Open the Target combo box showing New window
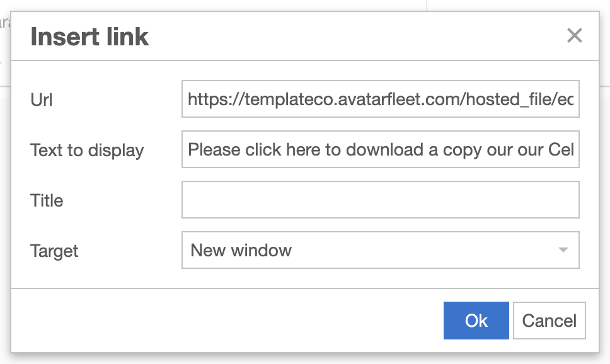This screenshot has width=610, height=364. pyautogui.click(x=380, y=250)
